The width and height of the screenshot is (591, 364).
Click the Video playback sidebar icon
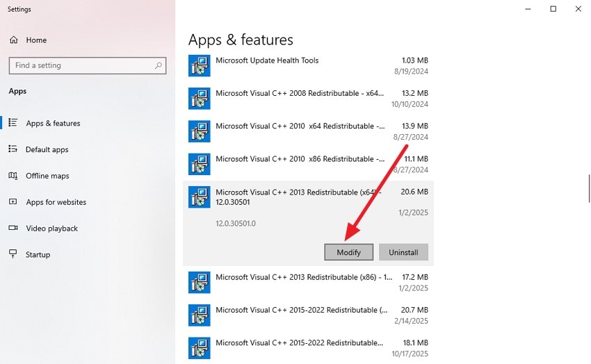coord(13,228)
